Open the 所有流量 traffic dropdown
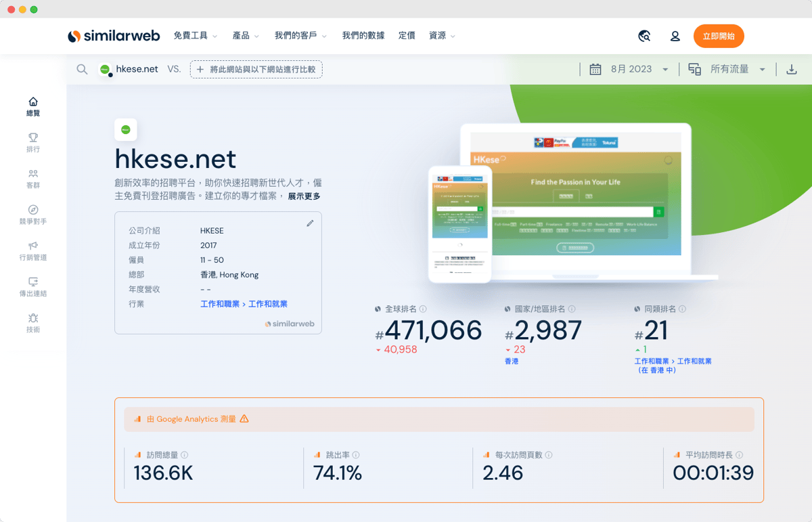Screen dimensions: 812x522 (x=737, y=69)
